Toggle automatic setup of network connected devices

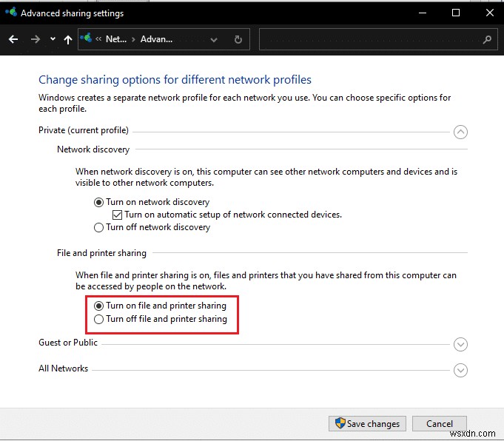(117, 215)
